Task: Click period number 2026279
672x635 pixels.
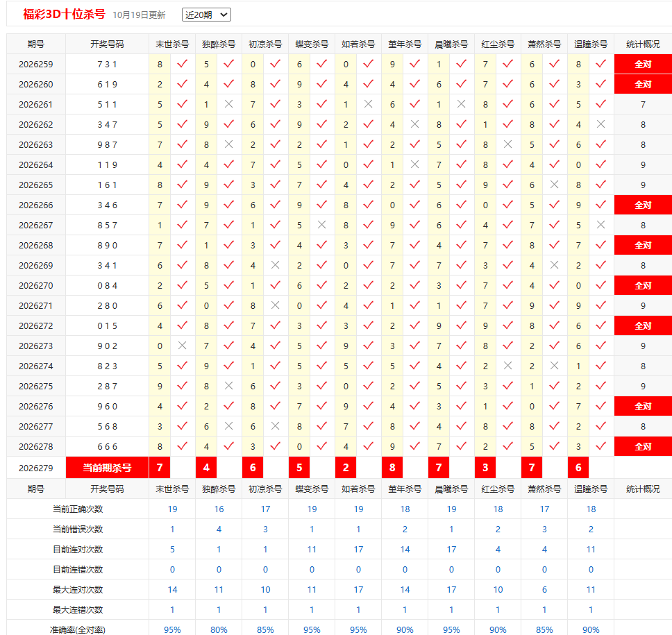Action: (x=36, y=468)
